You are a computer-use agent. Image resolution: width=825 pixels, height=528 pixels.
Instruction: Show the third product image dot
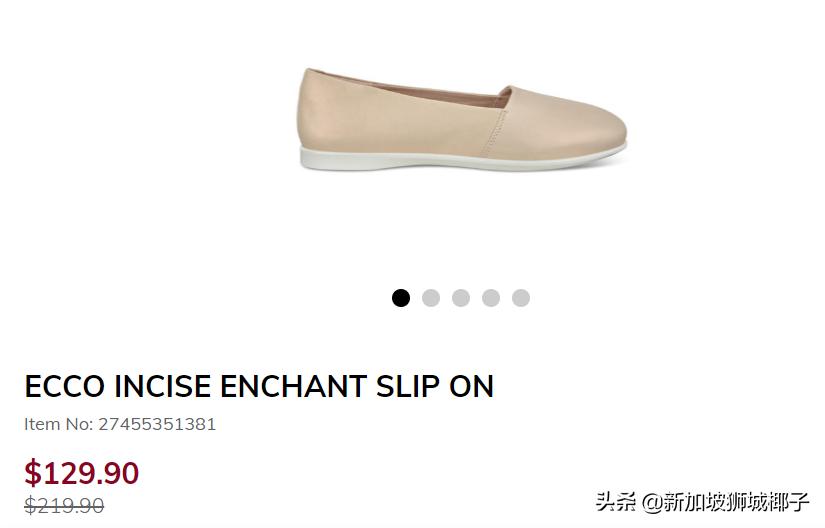tap(460, 298)
